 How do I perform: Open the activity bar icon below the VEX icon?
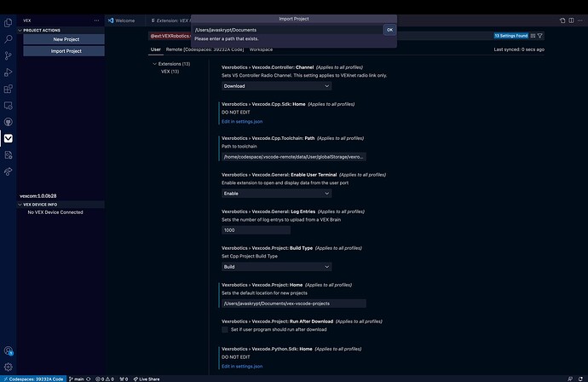(x=8, y=155)
